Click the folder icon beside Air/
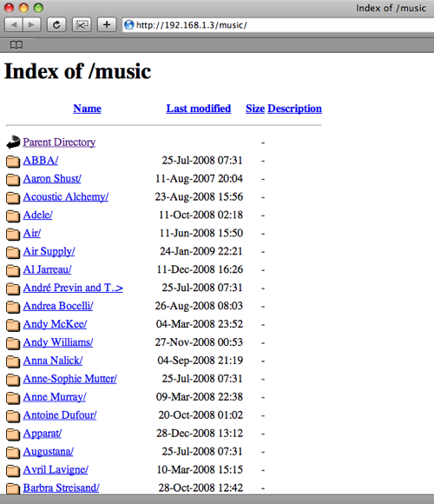The height and width of the screenshot is (504, 434). [13, 234]
